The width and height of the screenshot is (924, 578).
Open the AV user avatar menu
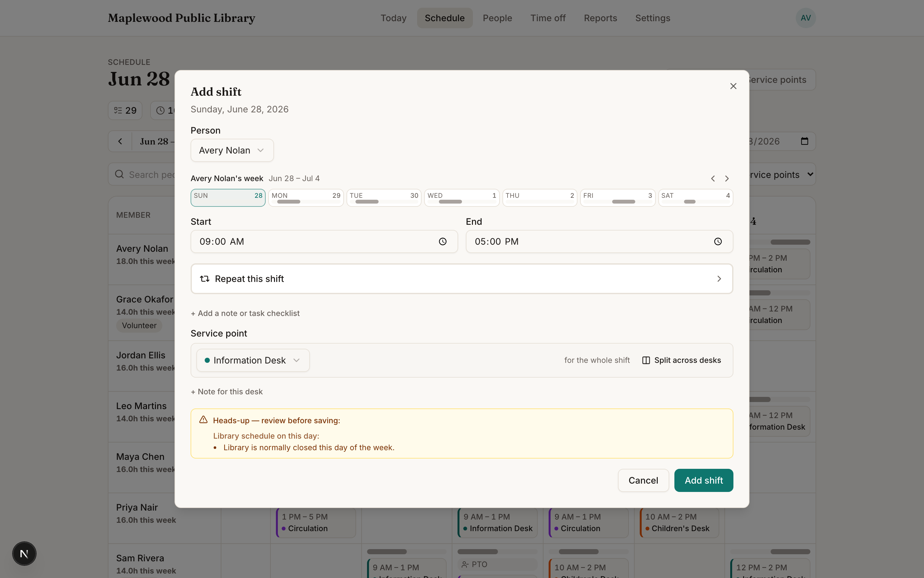[x=806, y=18]
